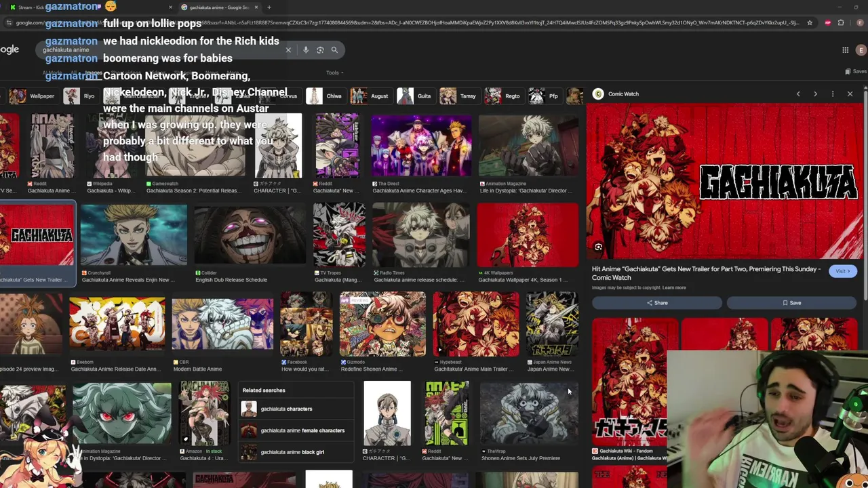Open the Tools filter menu

(x=334, y=73)
